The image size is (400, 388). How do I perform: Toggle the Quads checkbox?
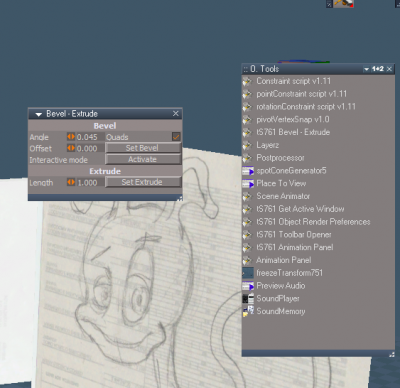point(176,137)
